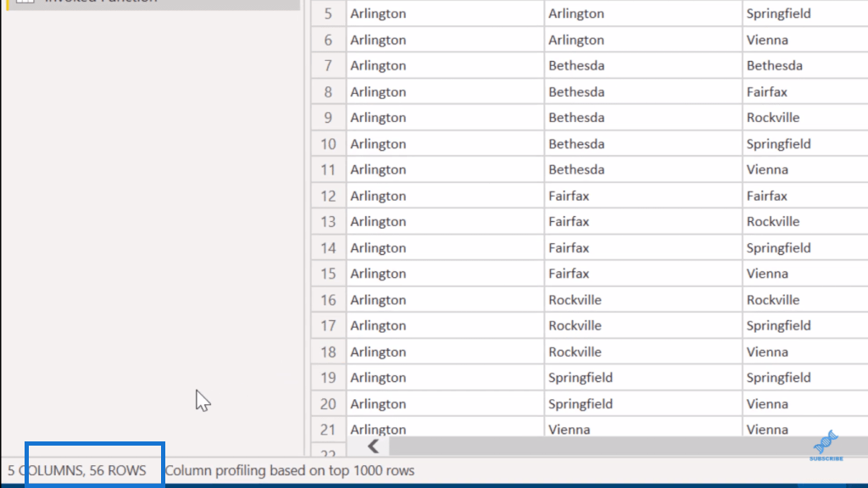The height and width of the screenshot is (488, 868).
Task: Click the '5 COLUMNS, 56 ROWS' status text
Action: 77,470
